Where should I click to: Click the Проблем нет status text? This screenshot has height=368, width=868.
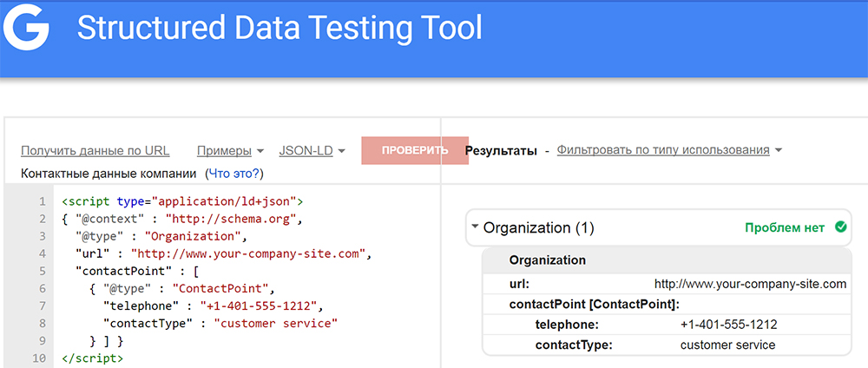click(x=785, y=228)
